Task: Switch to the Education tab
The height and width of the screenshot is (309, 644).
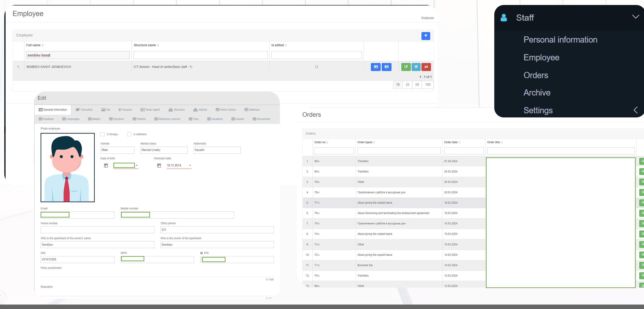Action: pyautogui.click(x=84, y=110)
